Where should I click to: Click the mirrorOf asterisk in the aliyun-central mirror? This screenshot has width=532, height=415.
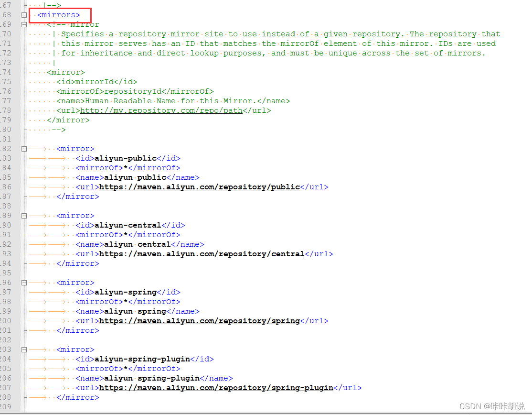coord(126,235)
